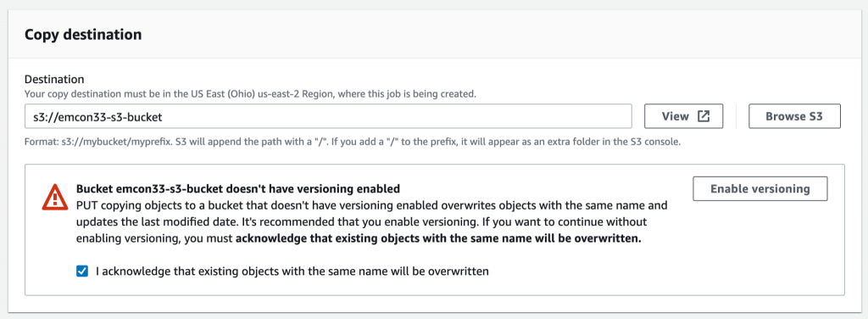This screenshot has width=868, height=319.
Task: Click the word 'View' on the button
Action: 676,116
